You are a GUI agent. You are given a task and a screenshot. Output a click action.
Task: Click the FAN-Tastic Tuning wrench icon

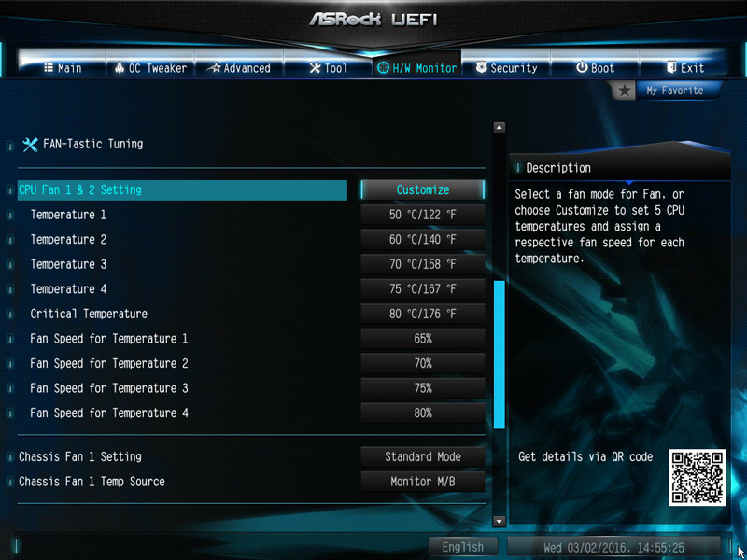coord(30,145)
